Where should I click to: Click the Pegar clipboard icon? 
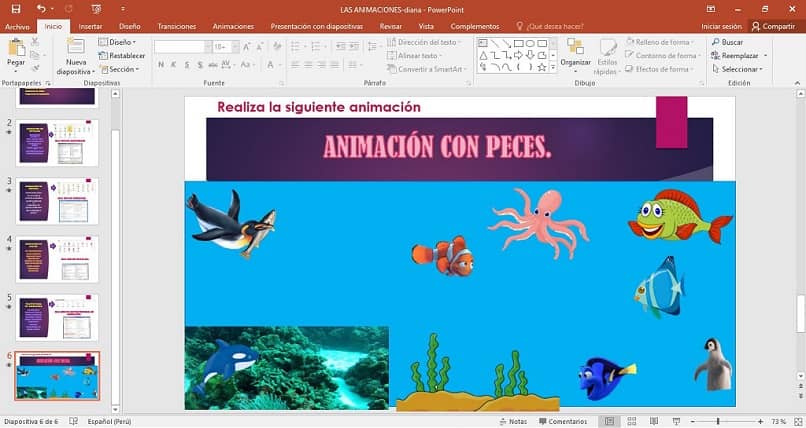[16, 48]
